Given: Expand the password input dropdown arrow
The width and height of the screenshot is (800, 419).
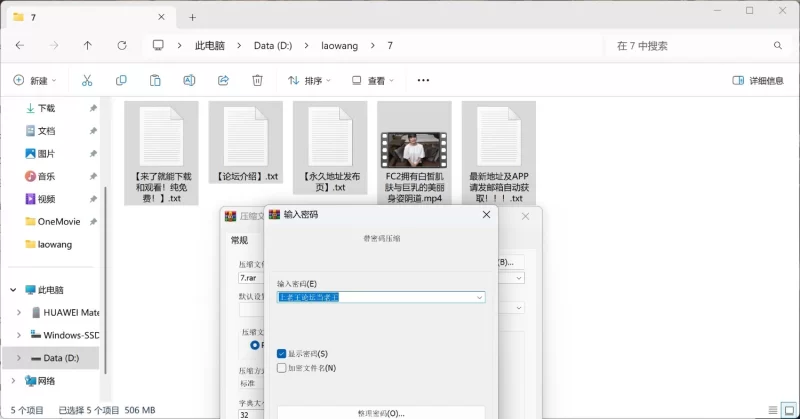Looking at the screenshot, I should [x=480, y=297].
